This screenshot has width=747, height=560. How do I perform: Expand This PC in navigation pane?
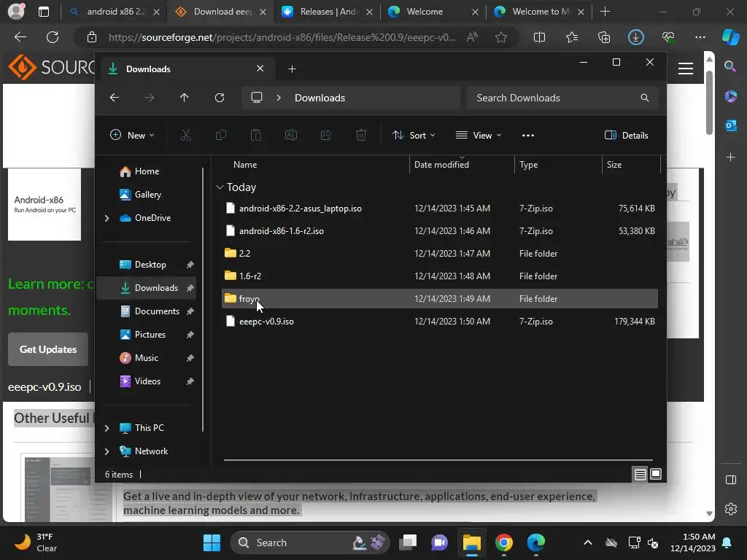107,428
